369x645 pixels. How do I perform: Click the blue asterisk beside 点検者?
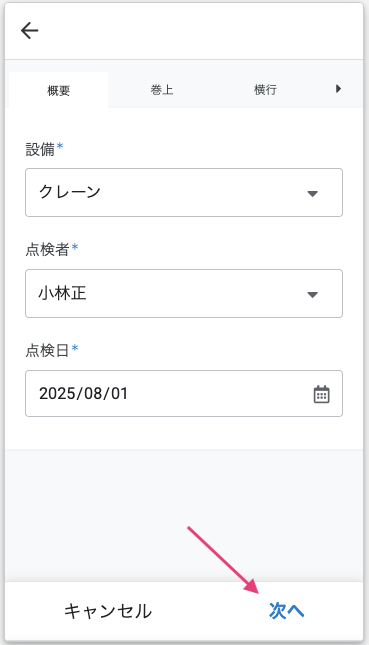(x=75, y=247)
